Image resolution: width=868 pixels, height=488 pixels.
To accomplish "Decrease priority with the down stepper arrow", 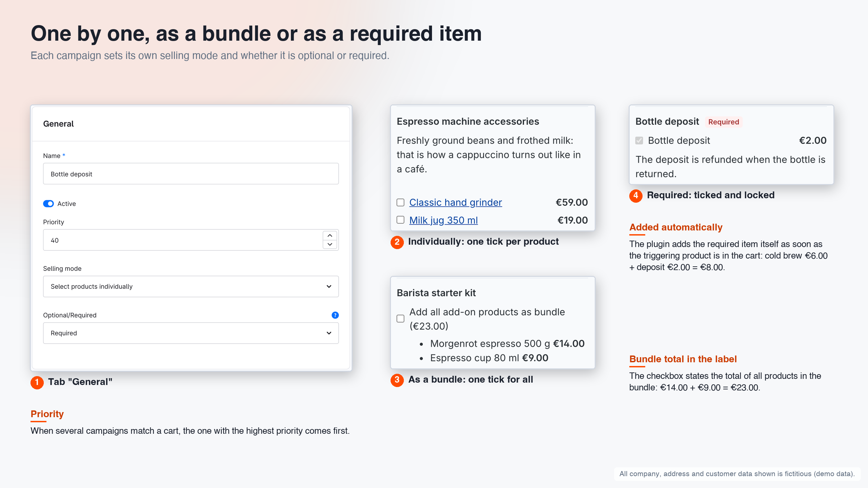I will pyautogui.click(x=330, y=244).
